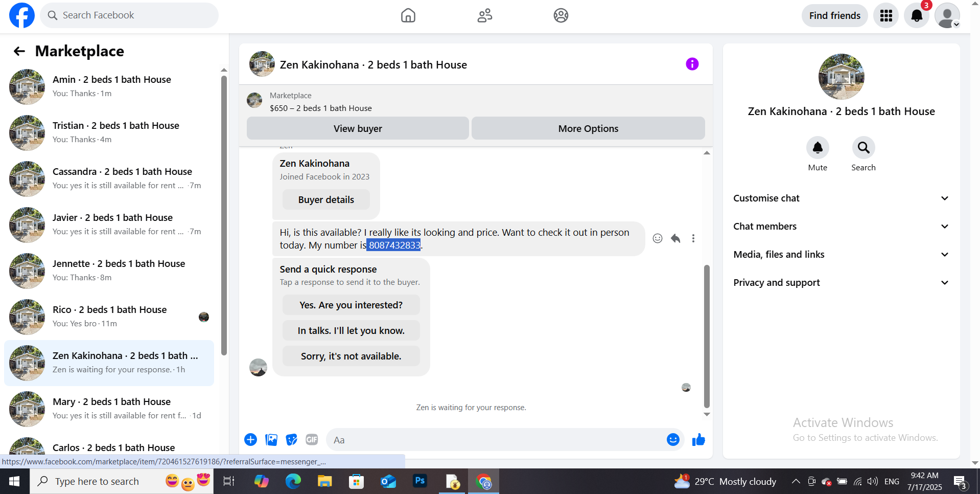The image size is (980, 494).
Task: Choose a sticker in the composer
Action: click(292, 440)
